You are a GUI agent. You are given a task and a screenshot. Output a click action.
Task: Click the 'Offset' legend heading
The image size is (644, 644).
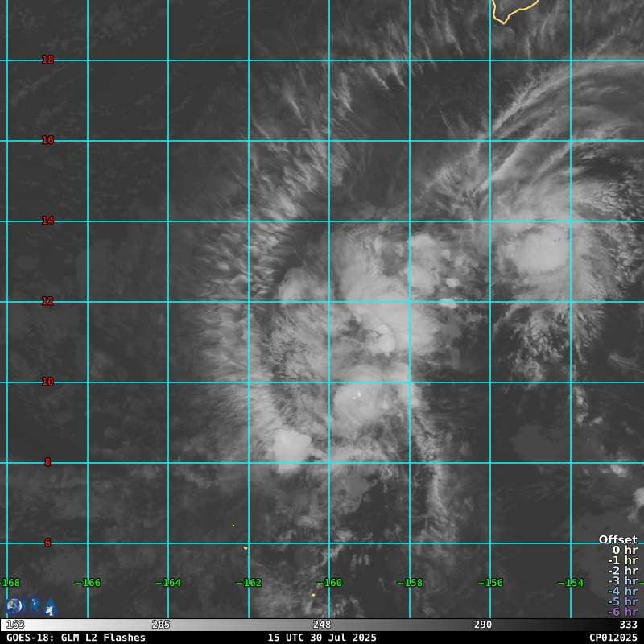[617, 540]
